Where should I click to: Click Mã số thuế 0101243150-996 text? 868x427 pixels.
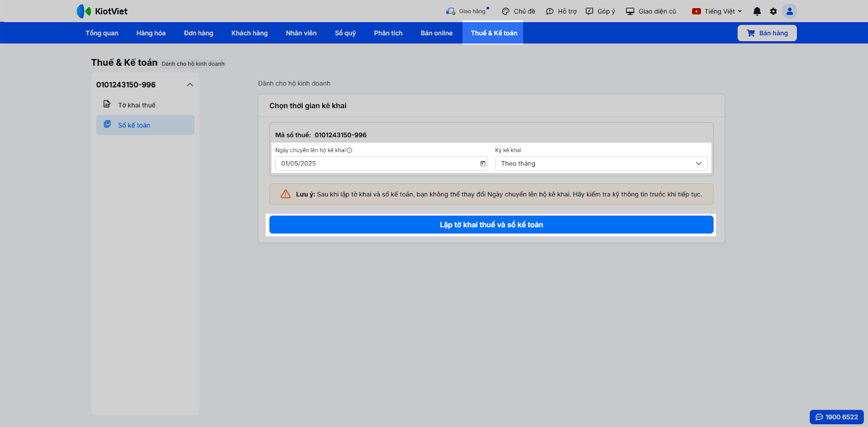tap(321, 135)
